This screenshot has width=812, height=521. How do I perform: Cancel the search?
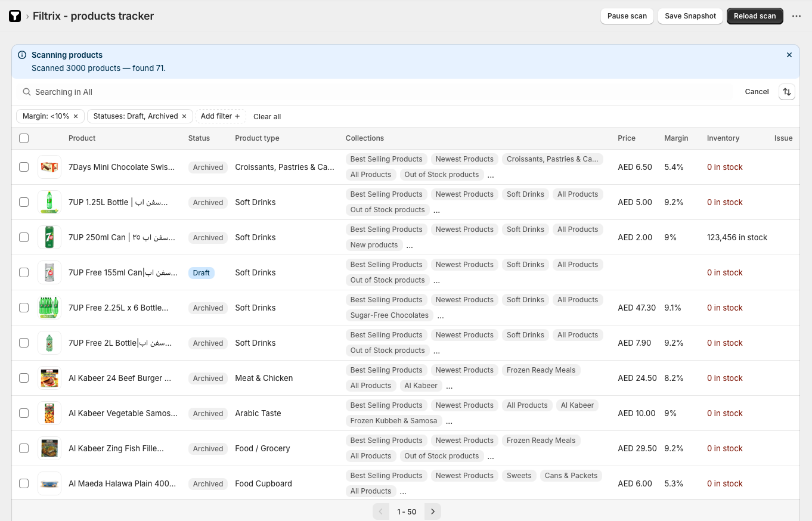(757, 92)
